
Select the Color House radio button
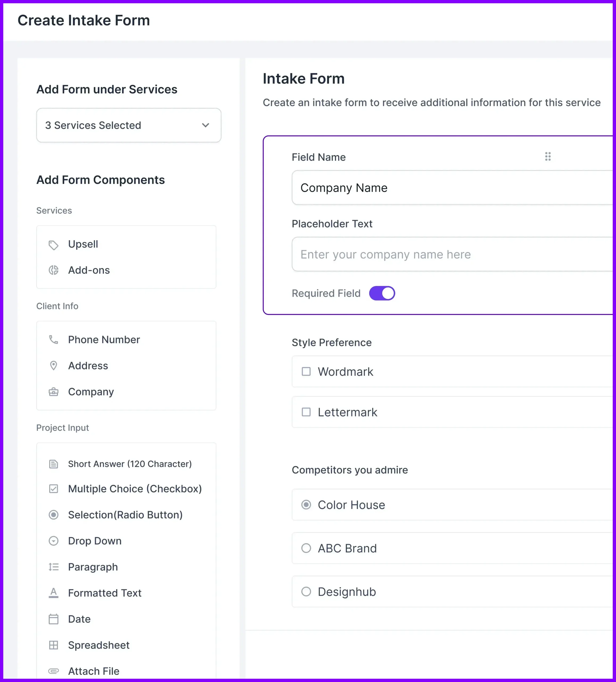point(306,505)
